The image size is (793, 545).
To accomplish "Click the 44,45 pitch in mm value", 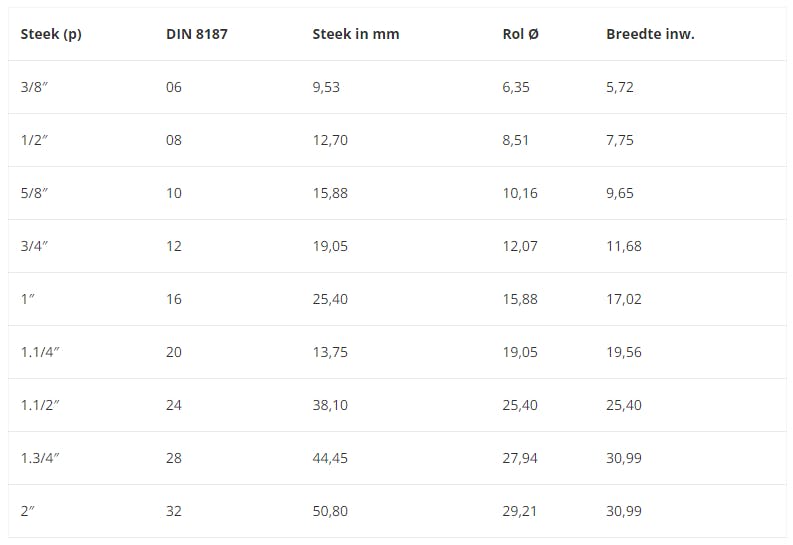I will pos(330,458).
